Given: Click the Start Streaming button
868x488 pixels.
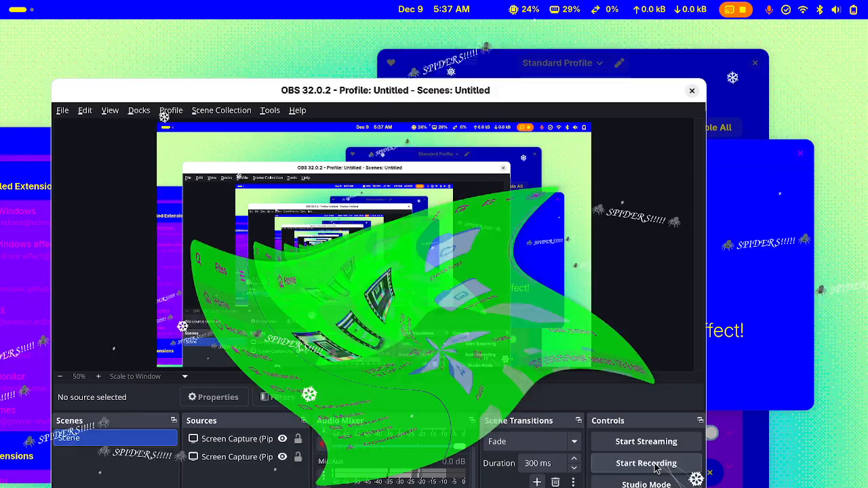Looking at the screenshot, I should click(646, 441).
